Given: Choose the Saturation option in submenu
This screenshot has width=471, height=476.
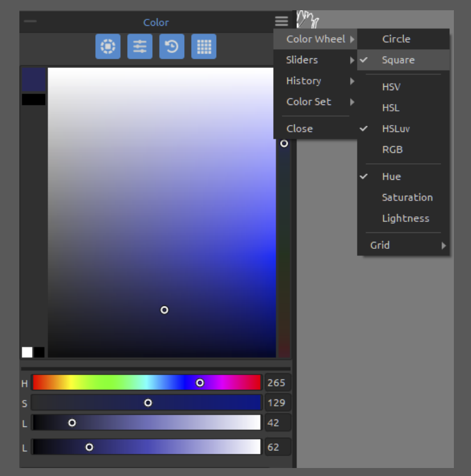Looking at the screenshot, I should click(407, 197).
